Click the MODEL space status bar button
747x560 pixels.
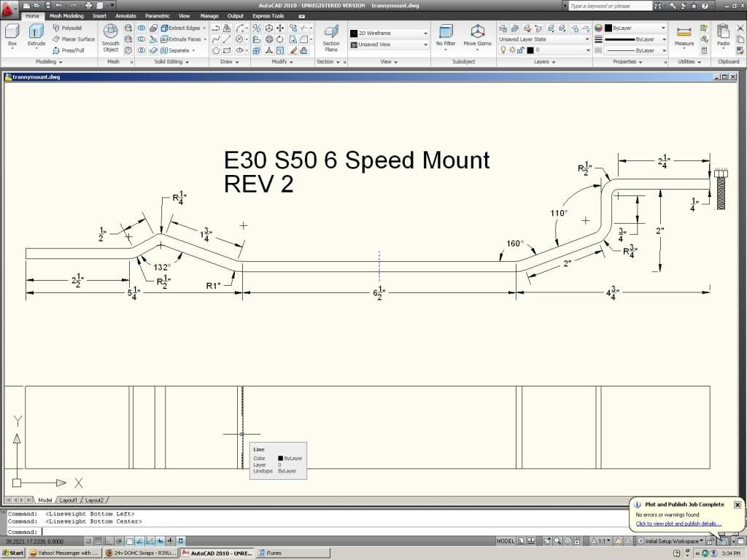(505, 541)
